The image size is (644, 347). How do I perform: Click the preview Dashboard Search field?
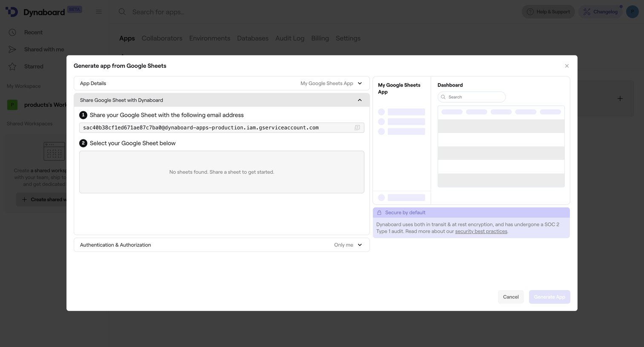[x=471, y=97]
